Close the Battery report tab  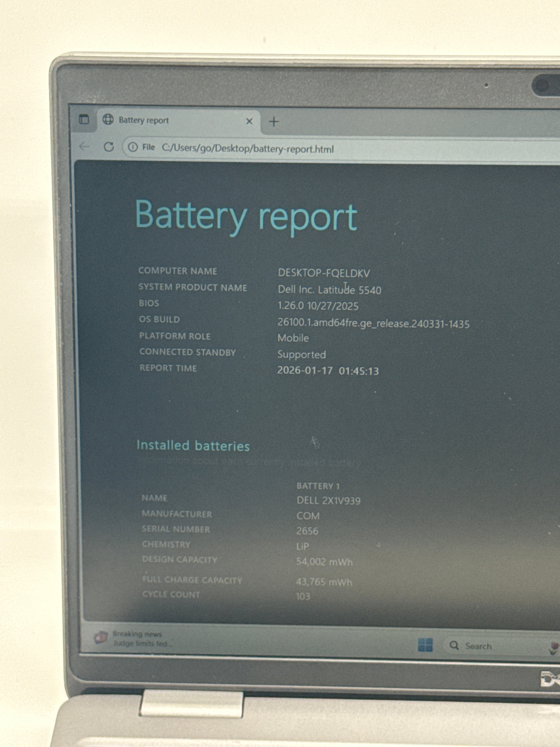coord(249,121)
